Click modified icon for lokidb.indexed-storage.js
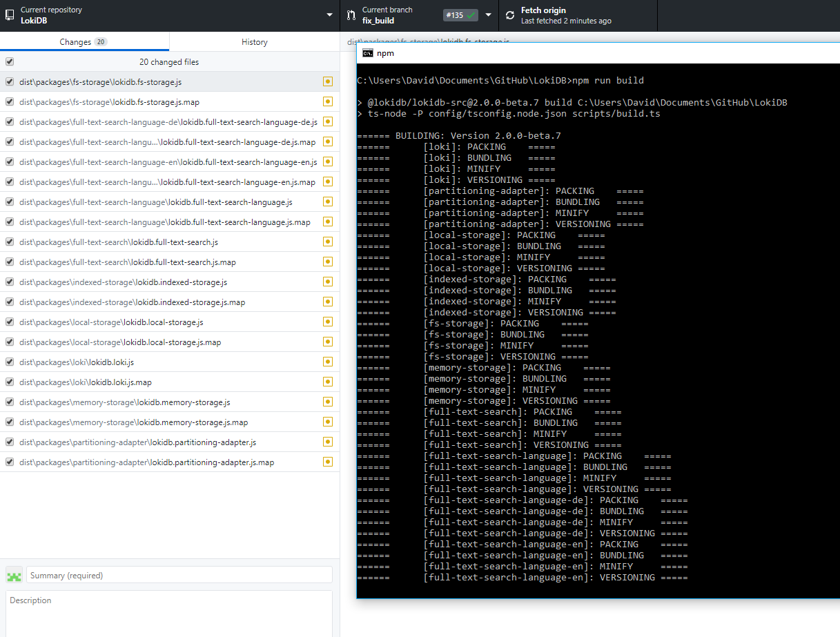This screenshot has height=637, width=840. pos(327,282)
